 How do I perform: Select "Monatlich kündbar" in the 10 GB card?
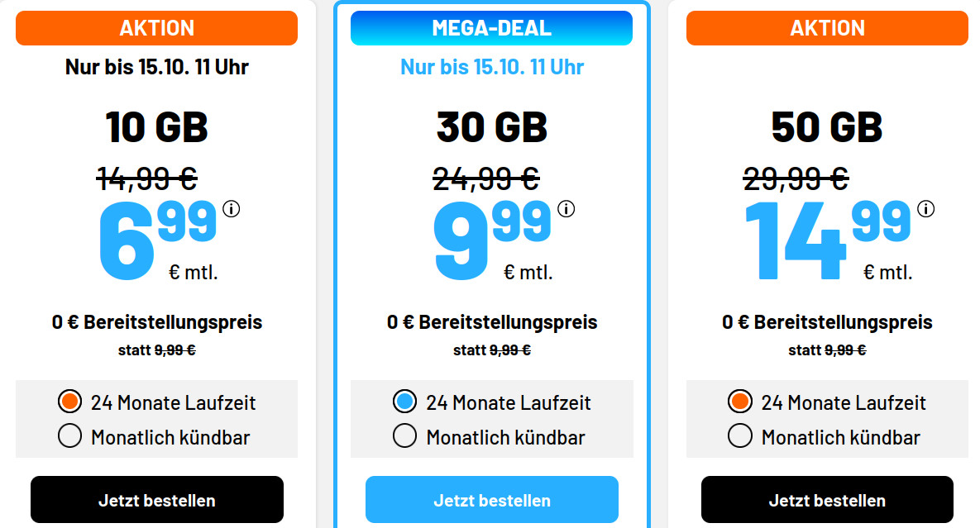tap(70, 435)
